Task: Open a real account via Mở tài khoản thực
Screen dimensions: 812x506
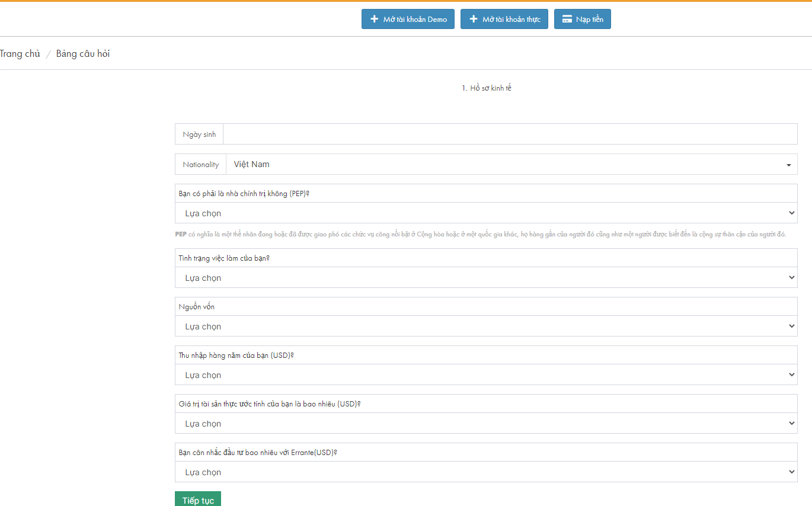Action: click(504, 19)
